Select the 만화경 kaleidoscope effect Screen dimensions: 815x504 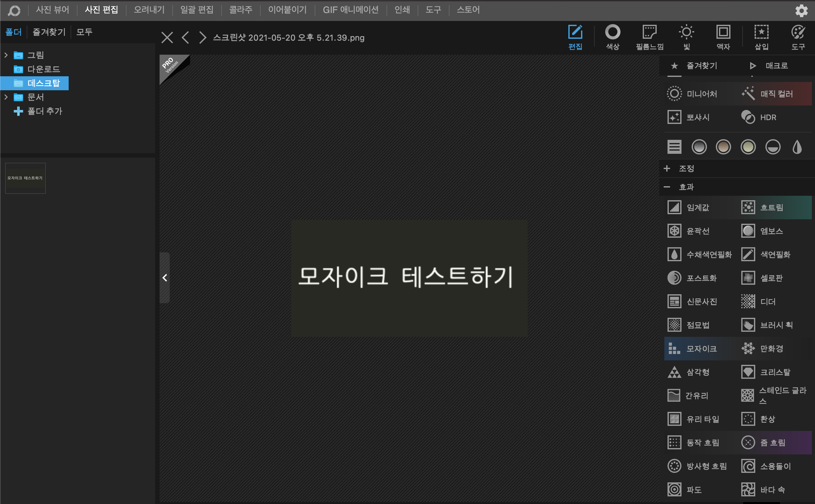pyautogui.click(x=771, y=349)
